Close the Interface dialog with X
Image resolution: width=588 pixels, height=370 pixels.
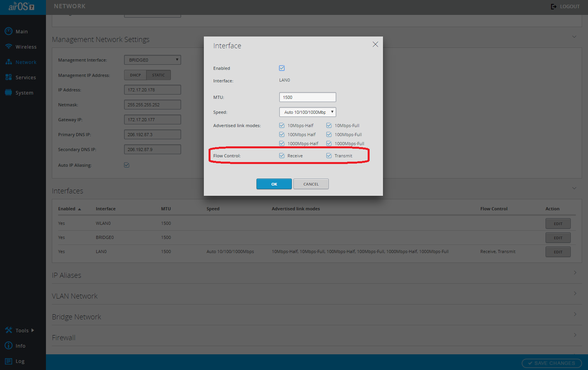click(x=375, y=44)
